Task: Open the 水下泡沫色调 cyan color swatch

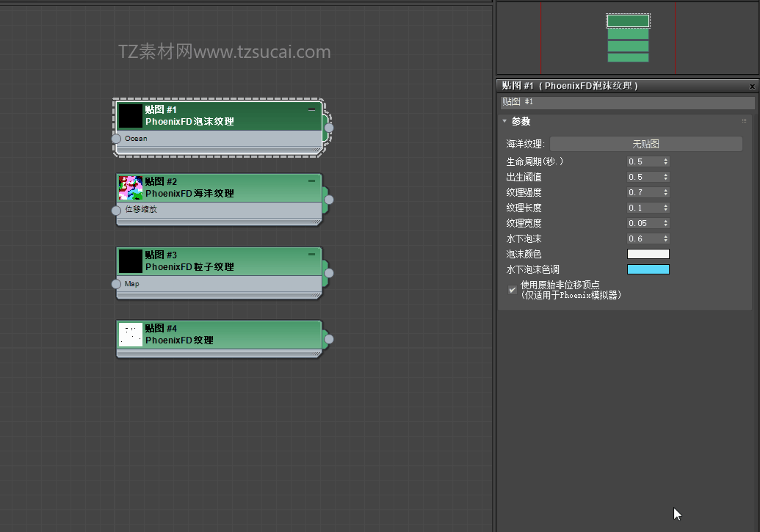Action: (648, 269)
